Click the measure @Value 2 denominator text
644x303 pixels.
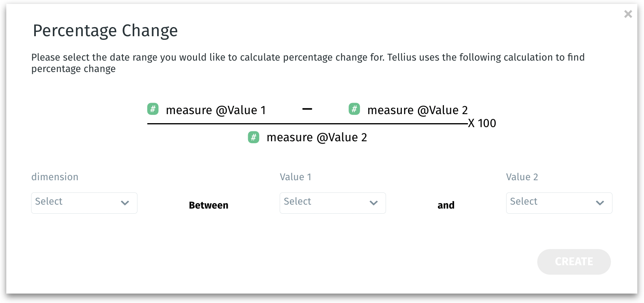click(x=317, y=137)
